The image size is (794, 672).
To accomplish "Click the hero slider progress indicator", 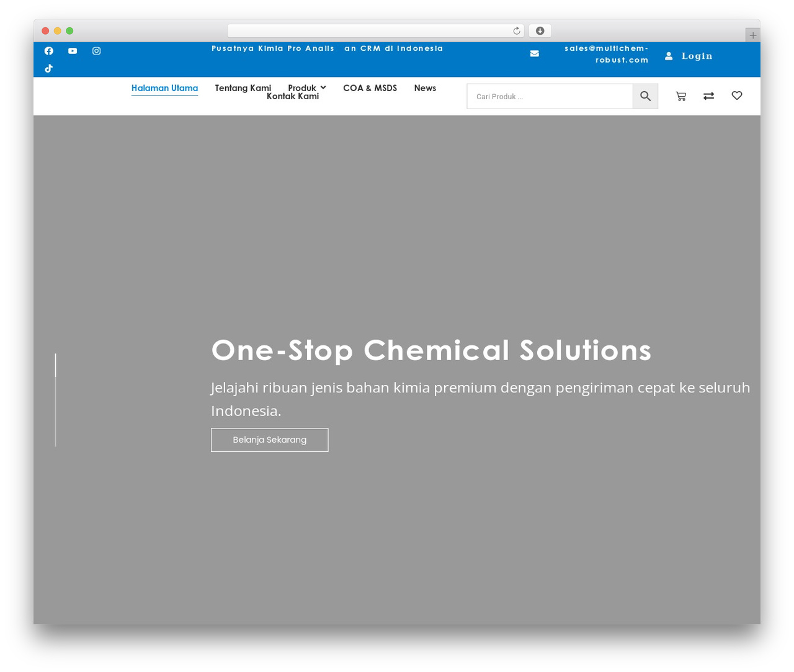I will click(x=56, y=400).
